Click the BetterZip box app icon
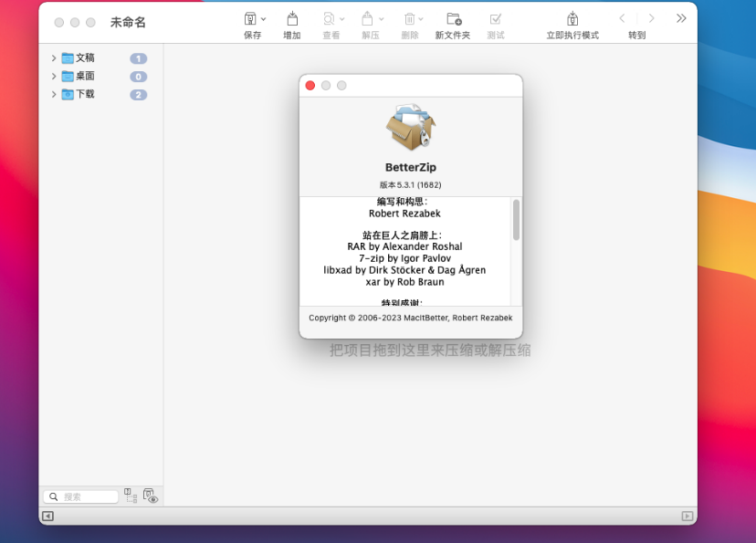 pos(411,126)
